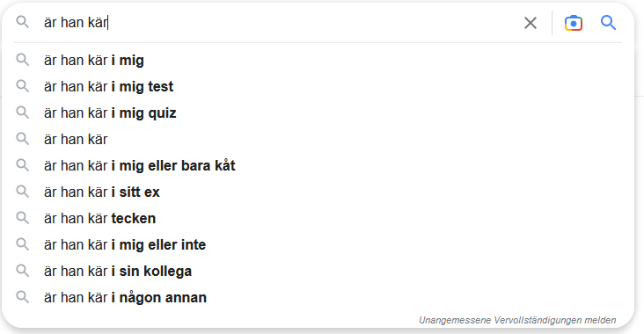Choose 'är han kär i mig eller bara kåt'
This screenshot has height=334, width=644.
[318, 165]
